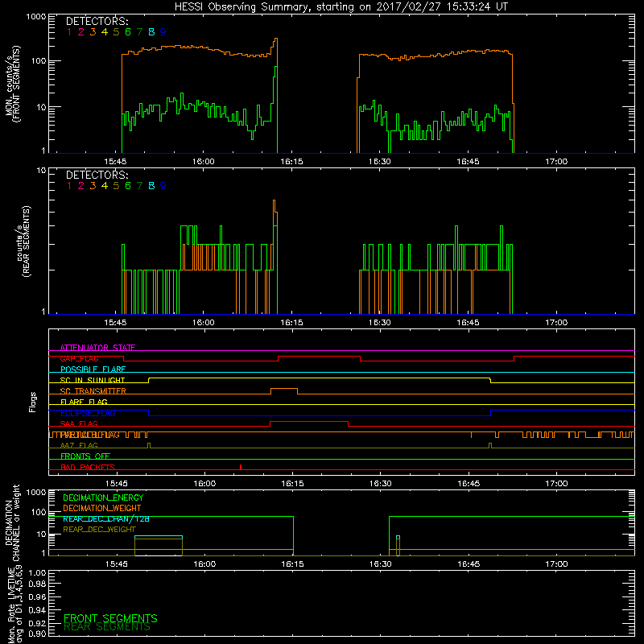Select red detector 1 in rear segments legend
This screenshot has width=644, height=644.
click(x=69, y=186)
